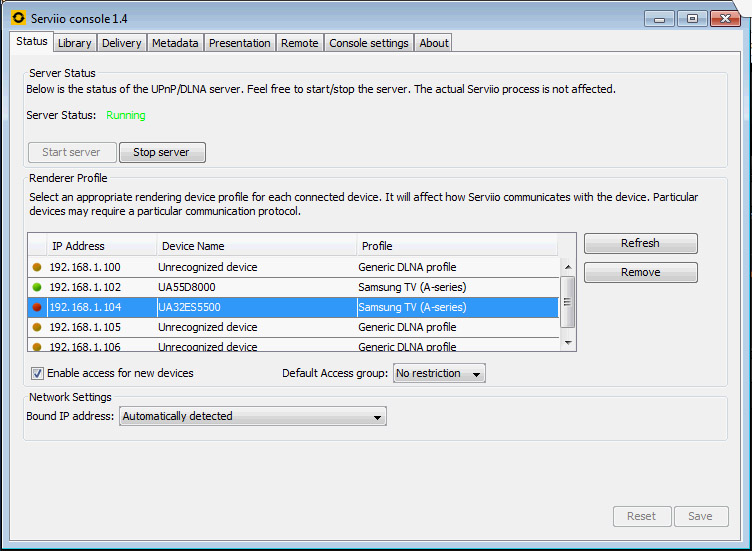
Task: Click the Reset button
Action: click(642, 516)
